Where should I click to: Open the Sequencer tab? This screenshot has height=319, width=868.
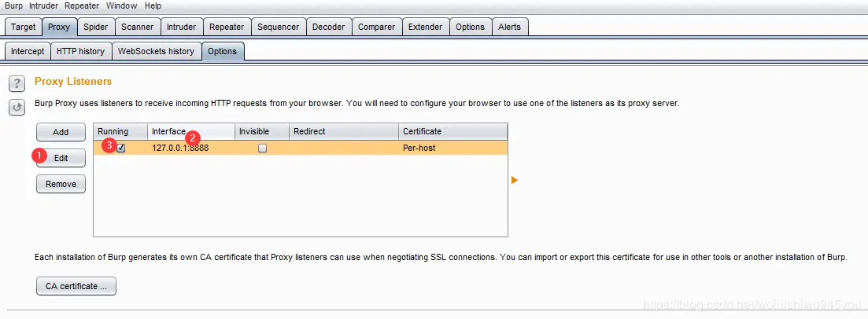[x=279, y=27]
